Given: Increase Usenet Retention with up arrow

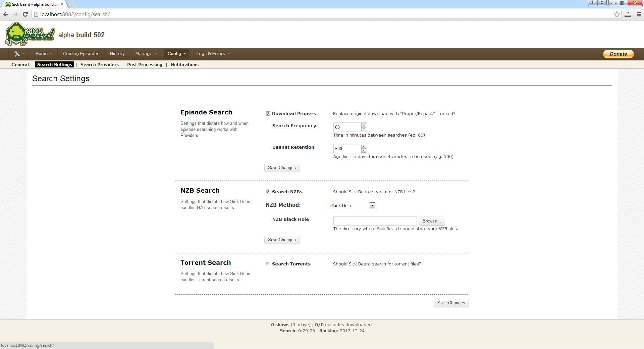Looking at the screenshot, I should (364, 147).
